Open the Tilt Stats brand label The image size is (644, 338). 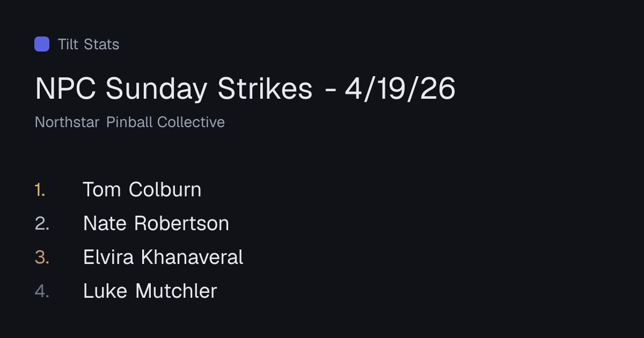point(89,44)
